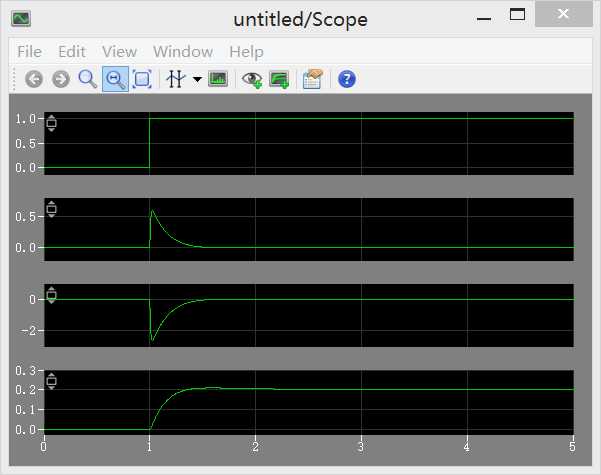Image resolution: width=601 pixels, height=475 pixels.
Task: Click the Scope app icon in title bar
Action: (x=21, y=18)
